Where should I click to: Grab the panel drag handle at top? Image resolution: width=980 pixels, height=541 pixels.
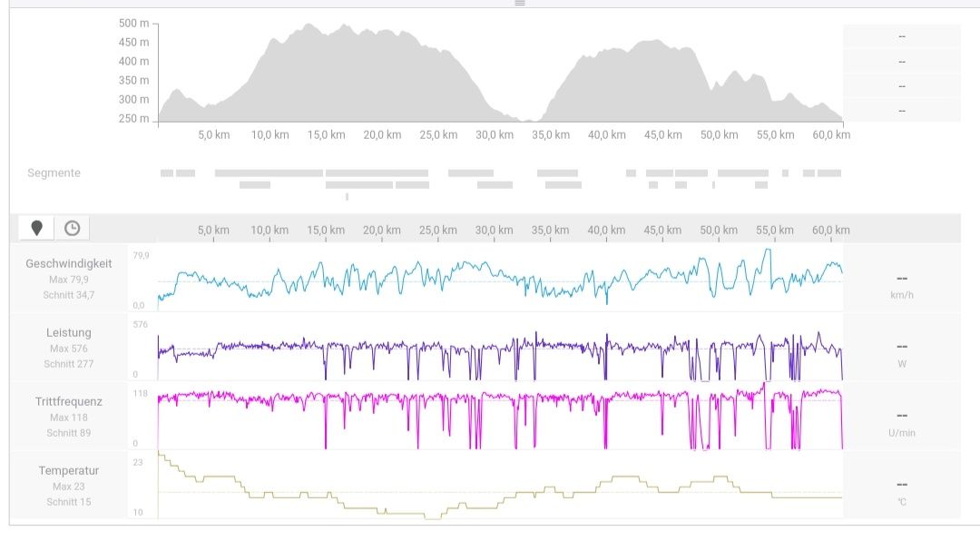519,3
